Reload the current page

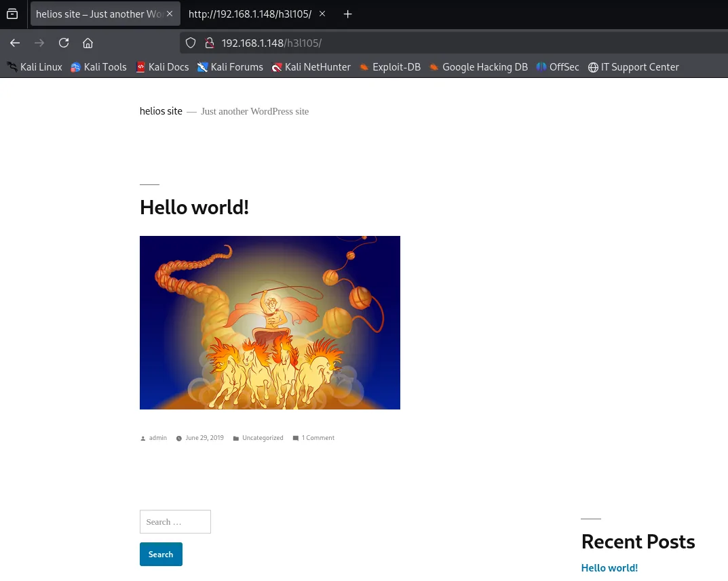click(64, 43)
